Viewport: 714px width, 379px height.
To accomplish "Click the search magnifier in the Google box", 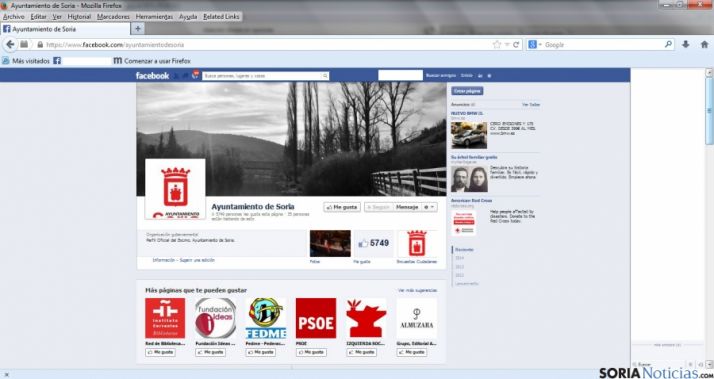I will click(668, 44).
